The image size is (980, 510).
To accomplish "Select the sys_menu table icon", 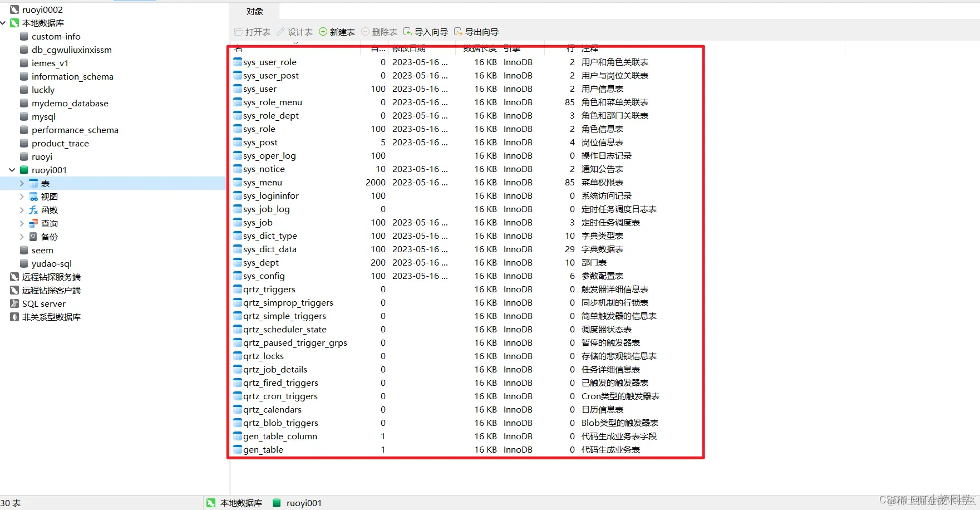I will click(238, 182).
